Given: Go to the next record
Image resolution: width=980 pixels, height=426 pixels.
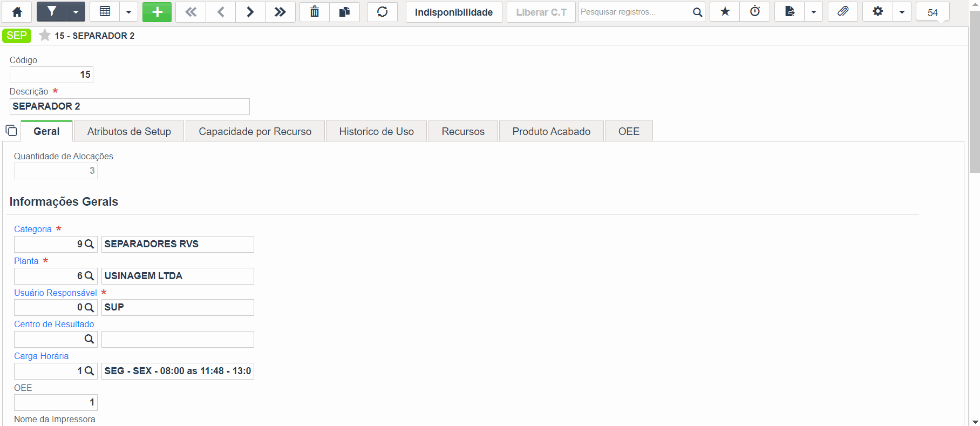Looking at the screenshot, I should 250,12.
